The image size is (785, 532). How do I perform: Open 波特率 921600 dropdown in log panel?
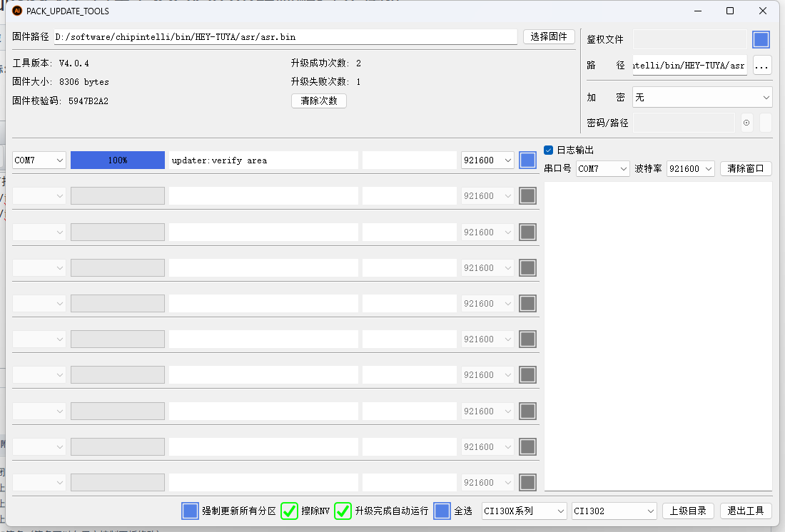pos(690,169)
